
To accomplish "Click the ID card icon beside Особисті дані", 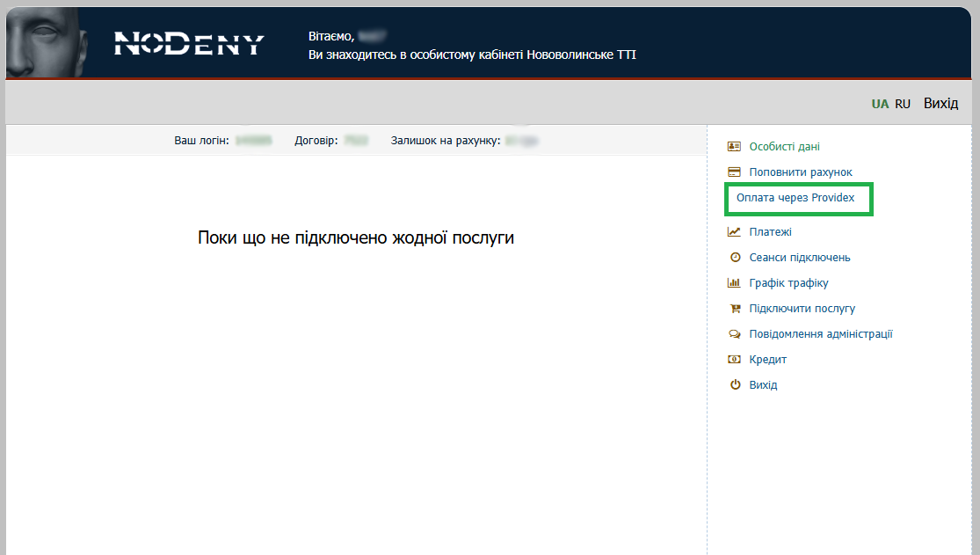I will tap(735, 146).
